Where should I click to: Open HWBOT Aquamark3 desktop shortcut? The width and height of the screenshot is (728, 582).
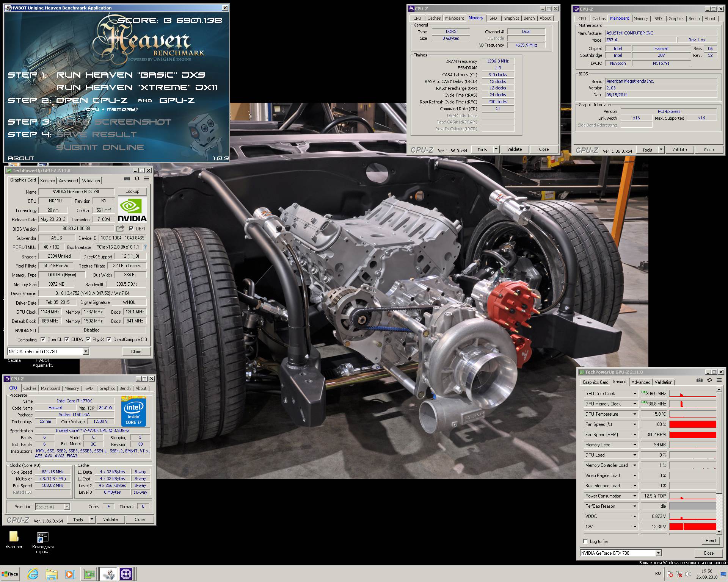click(x=43, y=363)
